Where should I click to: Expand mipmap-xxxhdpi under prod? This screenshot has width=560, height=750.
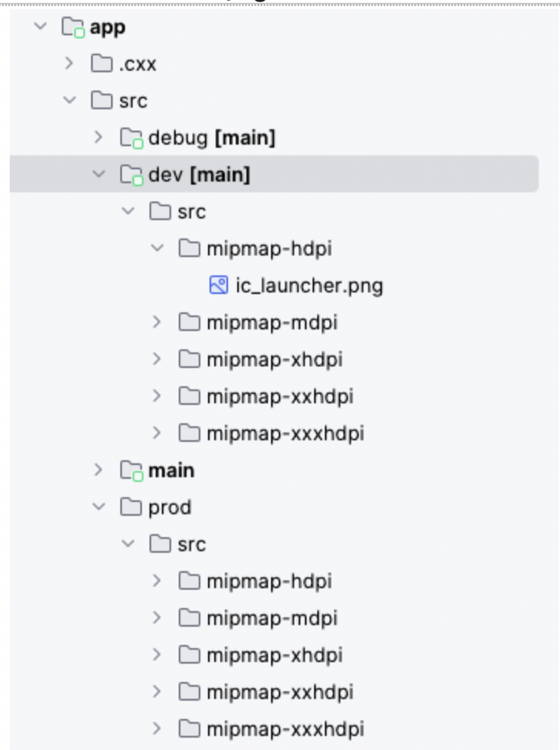[x=157, y=729]
